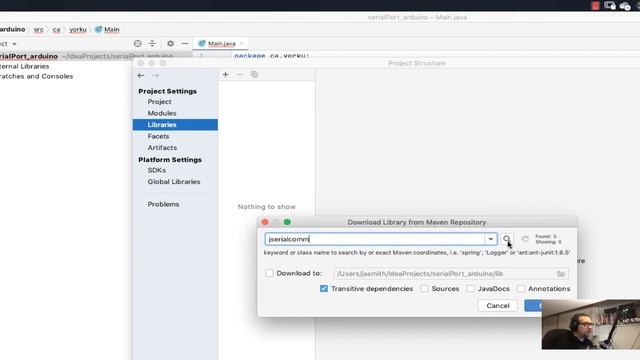Open SDKs under Platform Settings
The width and height of the screenshot is (640, 360).
(x=156, y=170)
